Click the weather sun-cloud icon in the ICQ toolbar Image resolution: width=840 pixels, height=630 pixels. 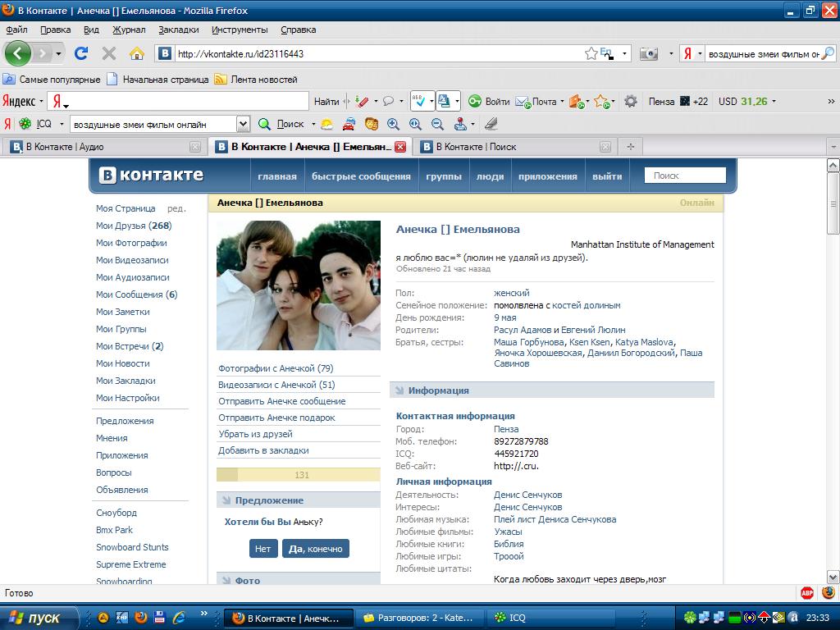[x=326, y=125]
